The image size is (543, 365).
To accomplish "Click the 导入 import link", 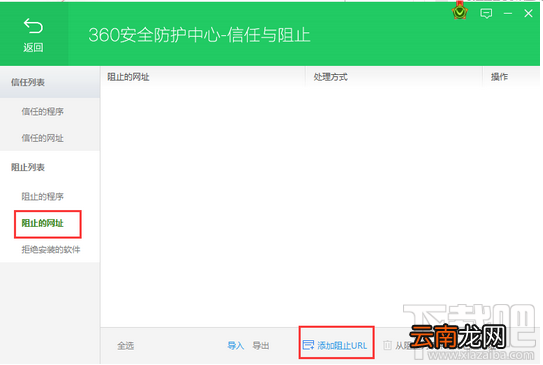I will click(236, 345).
